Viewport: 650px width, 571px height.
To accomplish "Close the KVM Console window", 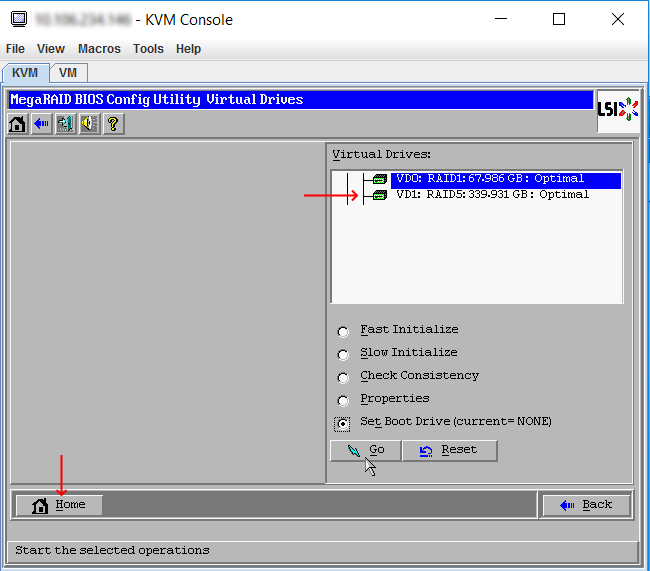I will [618, 19].
